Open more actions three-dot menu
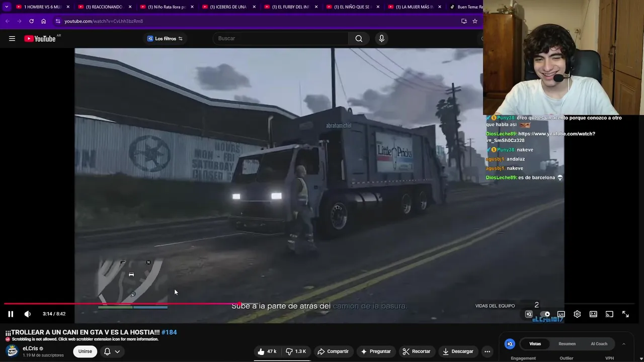Image resolution: width=644 pixels, height=362 pixels. point(487,351)
